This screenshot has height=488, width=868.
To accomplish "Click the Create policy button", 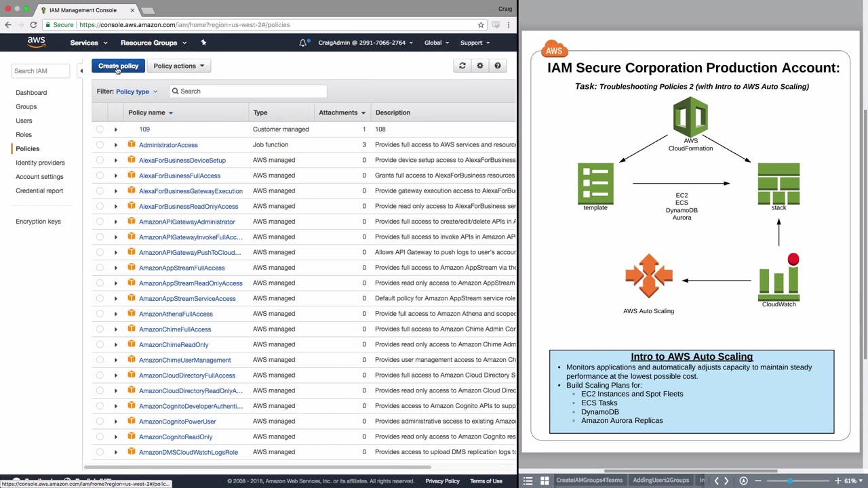I will click(x=118, y=66).
